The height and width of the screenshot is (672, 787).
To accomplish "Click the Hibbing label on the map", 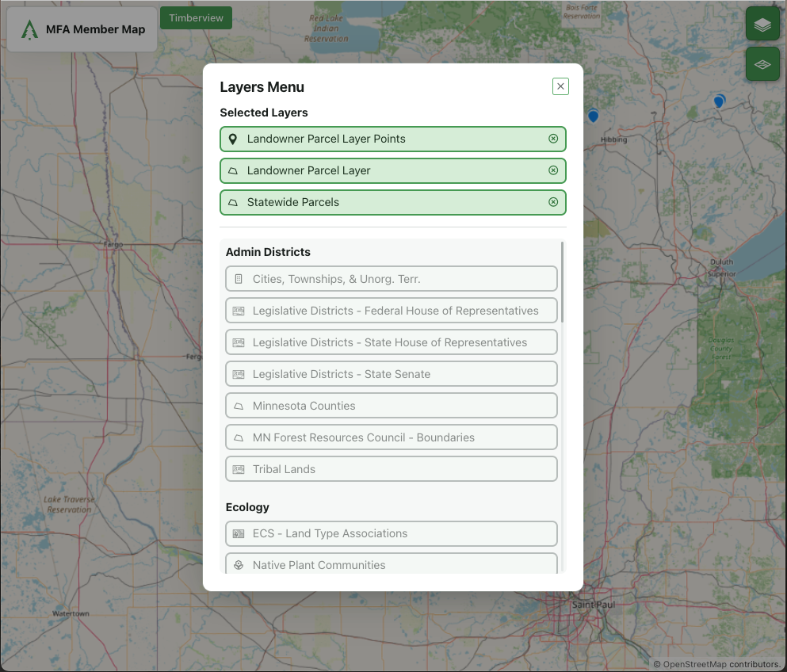I will point(614,139).
